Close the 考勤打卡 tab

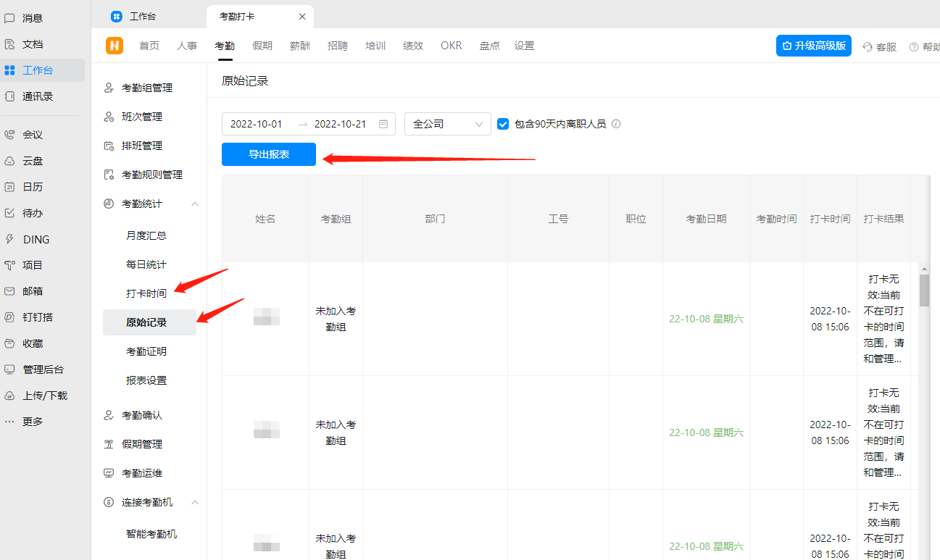[302, 16]
